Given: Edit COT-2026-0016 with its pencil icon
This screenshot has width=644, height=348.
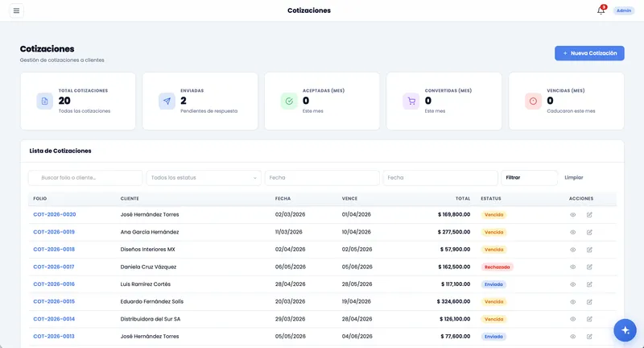Looking at the screenshot, I should (589, 284).
